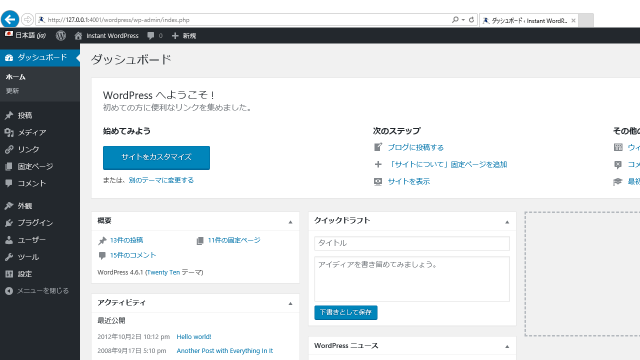Image resolution: width=640 pixels, height=360 pixels.
Task: Click the browser back arrow button
Action: [x=10, y=19]
